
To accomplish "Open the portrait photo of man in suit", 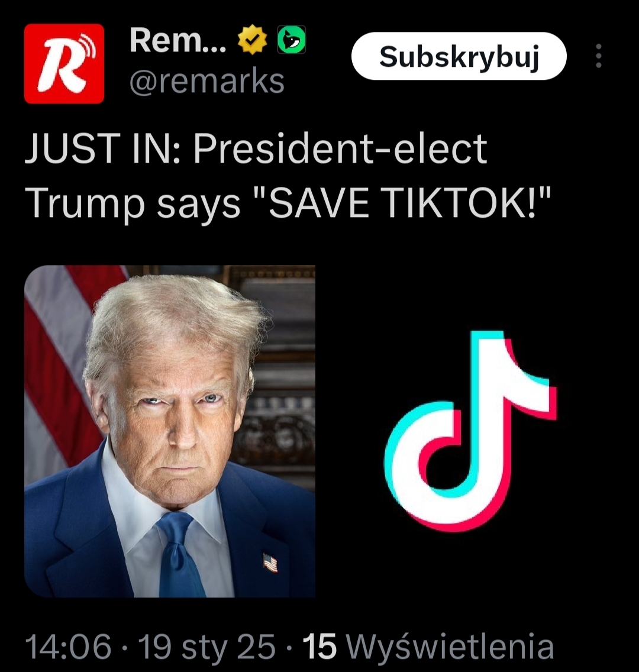I will [170, 431].
